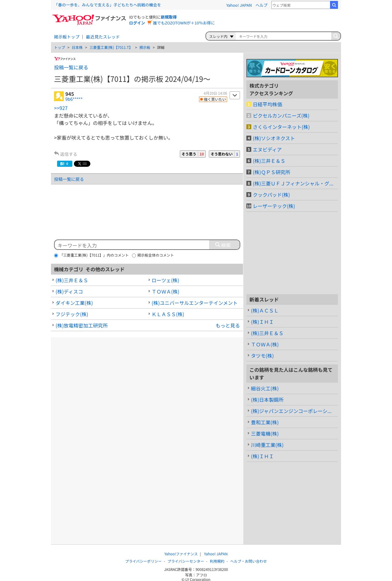Click 投稿一覧に戻る link above the title
Image resolution: width=392 pixels, height=581 pixels.
71,68
